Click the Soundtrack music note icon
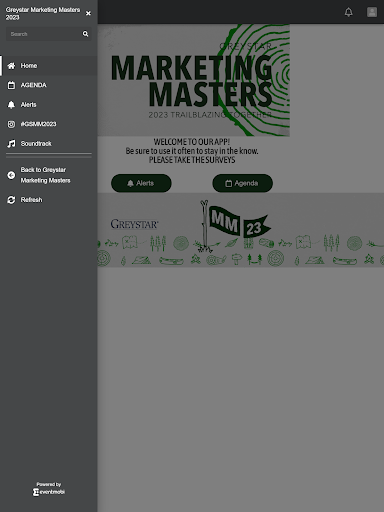Screen dimensions: 384x512 click(x=11, y=144)
